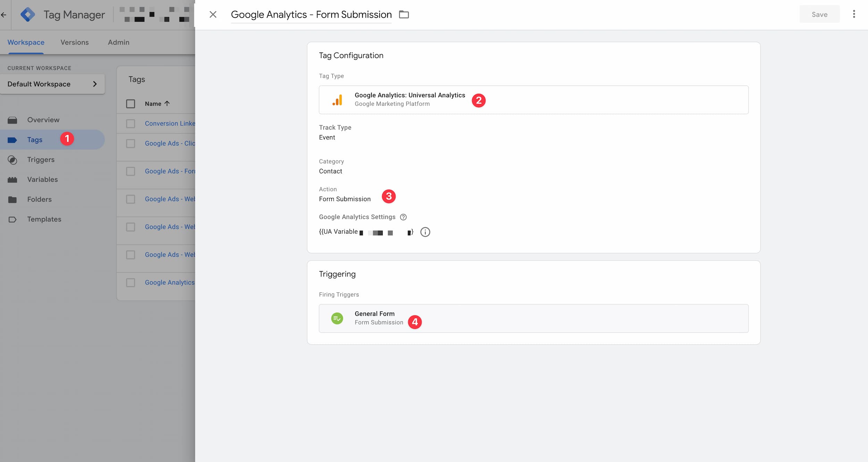
Task: Click the Variables sidebar icon
Action: coord(12,180)
